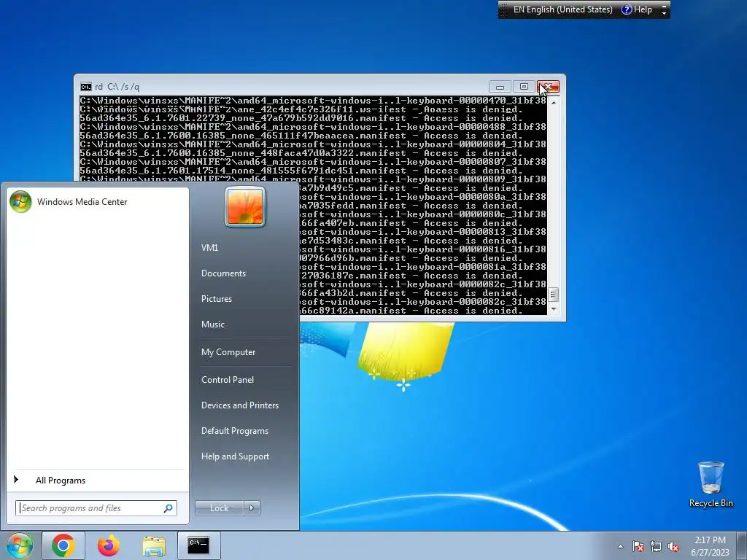Viewport: 747px width, 560px height.
Task: Maximize the rd C:\ /s /q window
Action: 524,87
